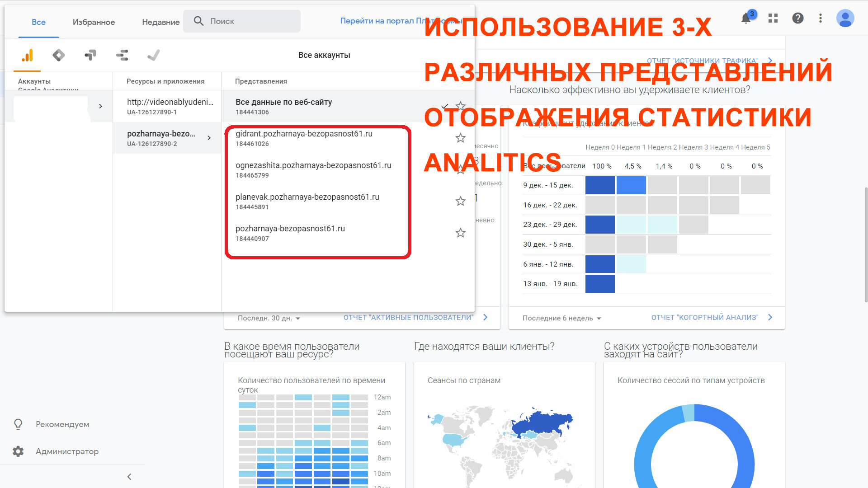Image resolution: width=868 pixels, height=488 pixels.
Task: Click the help question mark icon
Action: [798, 18]
